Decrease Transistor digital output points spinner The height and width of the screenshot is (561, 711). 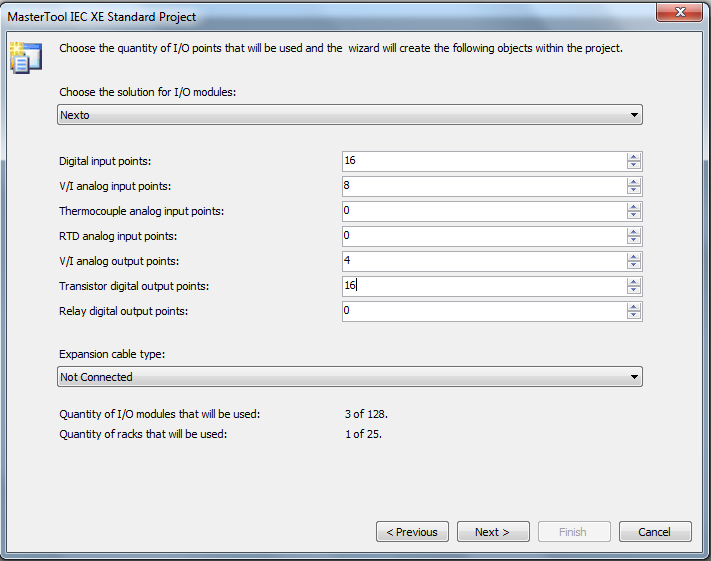point(633,291)
